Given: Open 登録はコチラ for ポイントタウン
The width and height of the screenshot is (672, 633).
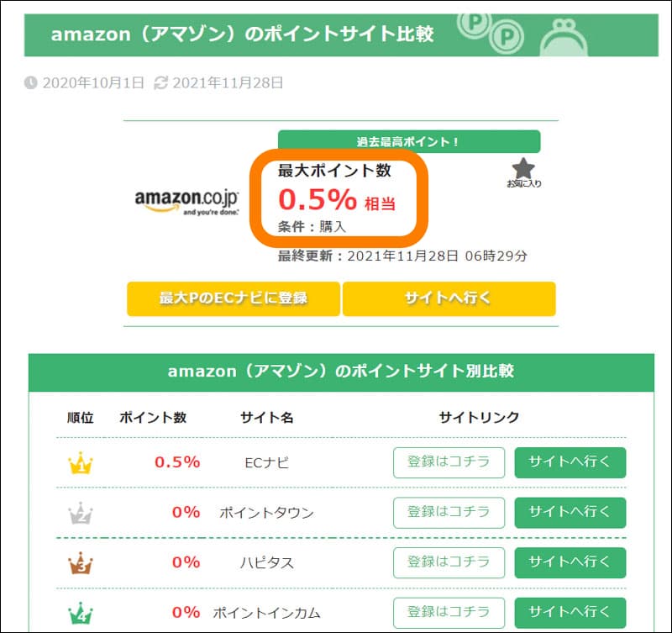Looking at the screenshot, I should pyautogui.click(x=449, y=513).
